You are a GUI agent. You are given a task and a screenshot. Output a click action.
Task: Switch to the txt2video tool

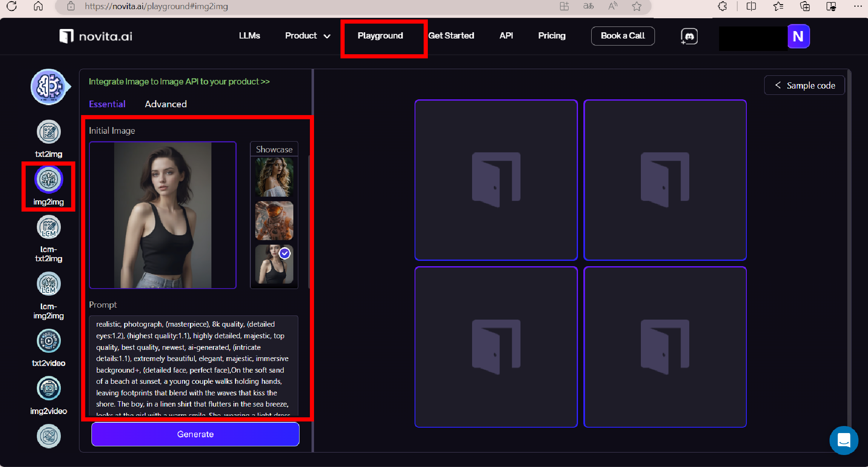pos(49,342)
